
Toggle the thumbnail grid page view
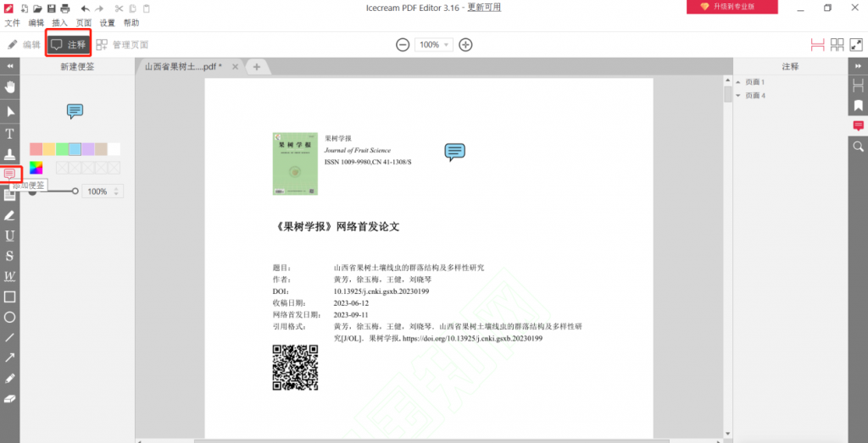click(x=837, y=44)
